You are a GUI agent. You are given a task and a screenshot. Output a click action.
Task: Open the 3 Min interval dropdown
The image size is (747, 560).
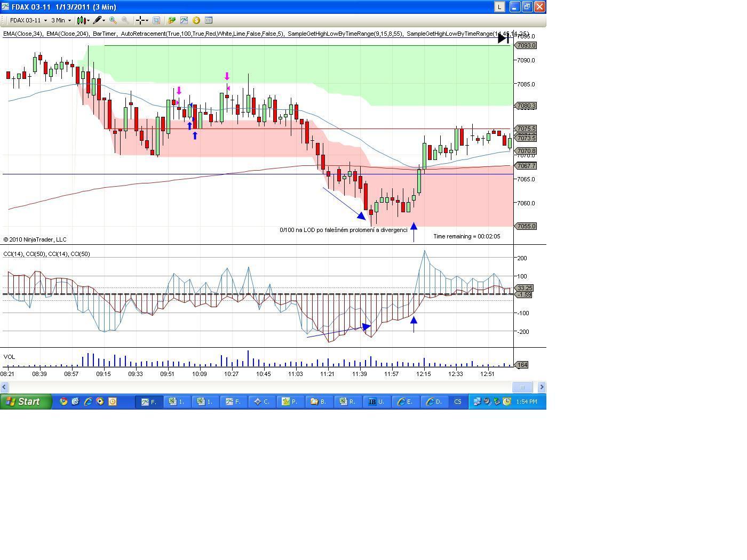[x=69, y=20]
